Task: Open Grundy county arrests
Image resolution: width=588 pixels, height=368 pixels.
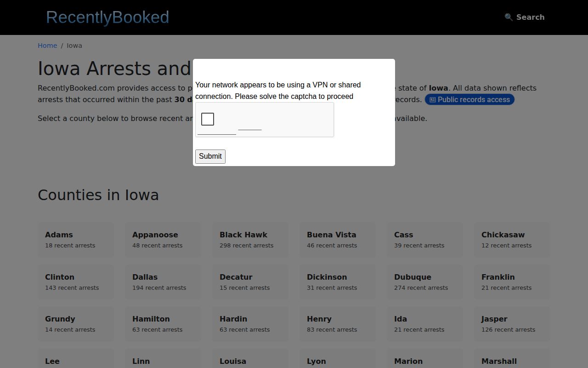Action: (x=76, y=324)
